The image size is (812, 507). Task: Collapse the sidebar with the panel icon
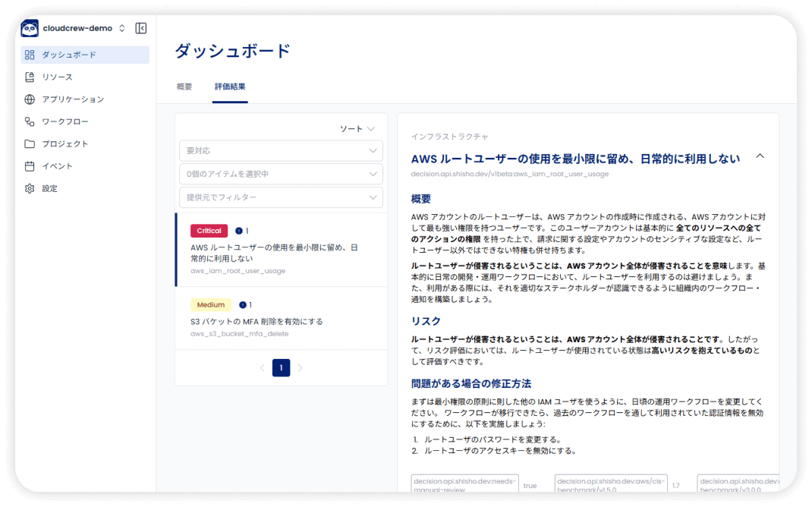point(141,28)
